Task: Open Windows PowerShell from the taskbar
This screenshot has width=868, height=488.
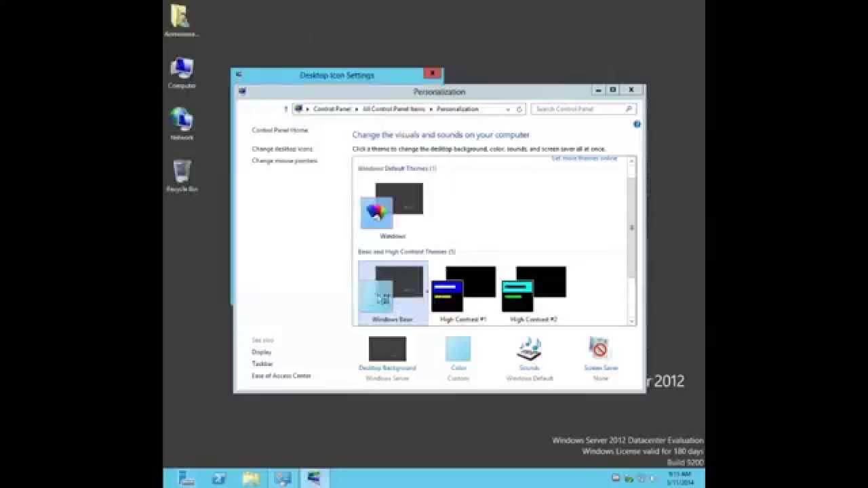Action: [x=218, y=478]
